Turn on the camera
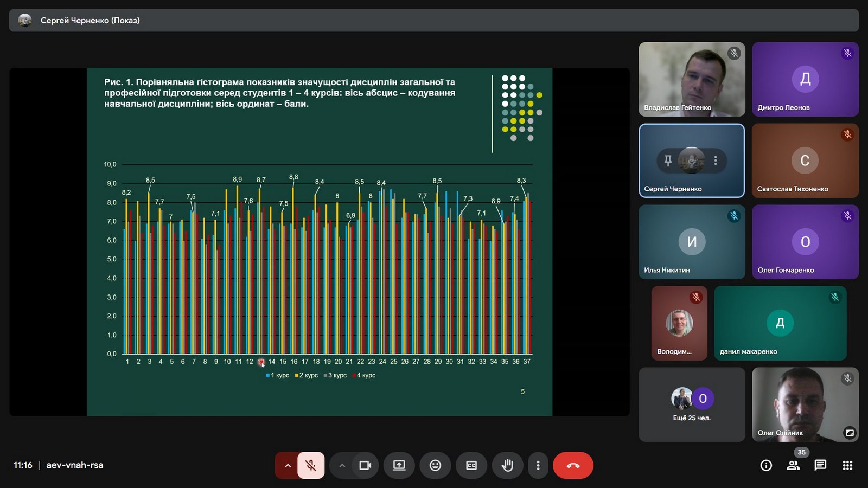 point(365,465)
